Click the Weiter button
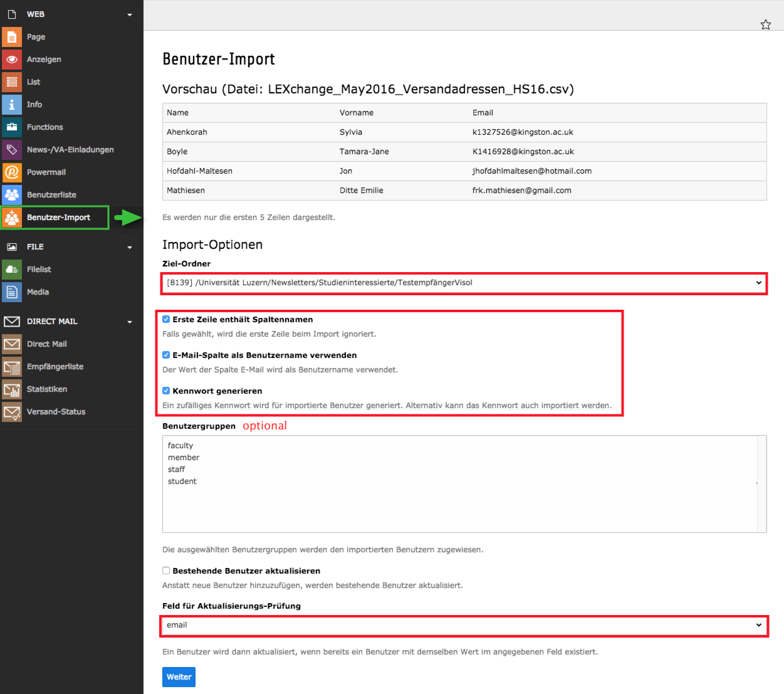Image resolution: width=784 pixels, height=694 pixels. click(x=179, y=677)
